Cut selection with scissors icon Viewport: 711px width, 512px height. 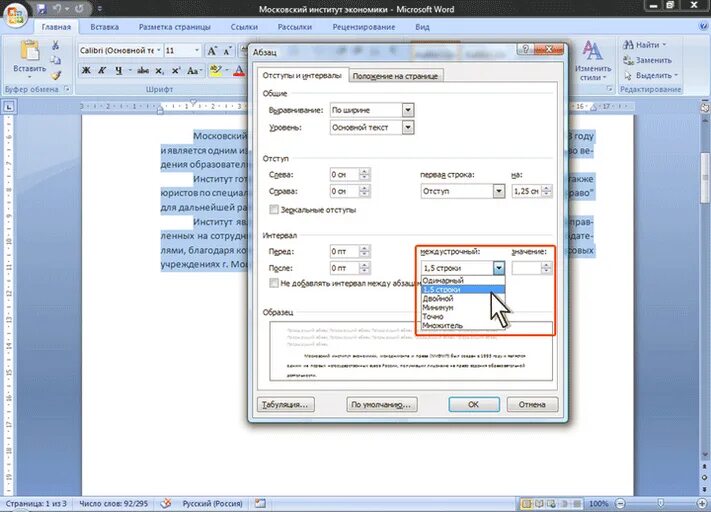click(55, 45)
